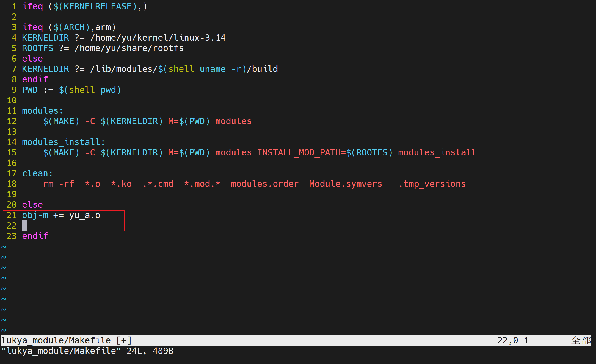Image resolution: width=596 pixels, height=364 pixels.
Task: Click endif keyword on line 8
Action: tap(35, 79)
